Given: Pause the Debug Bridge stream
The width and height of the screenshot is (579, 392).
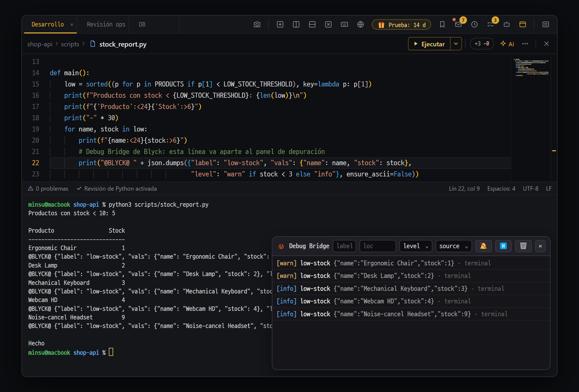Looking at the screenshot, I should (x=503, y=246).
